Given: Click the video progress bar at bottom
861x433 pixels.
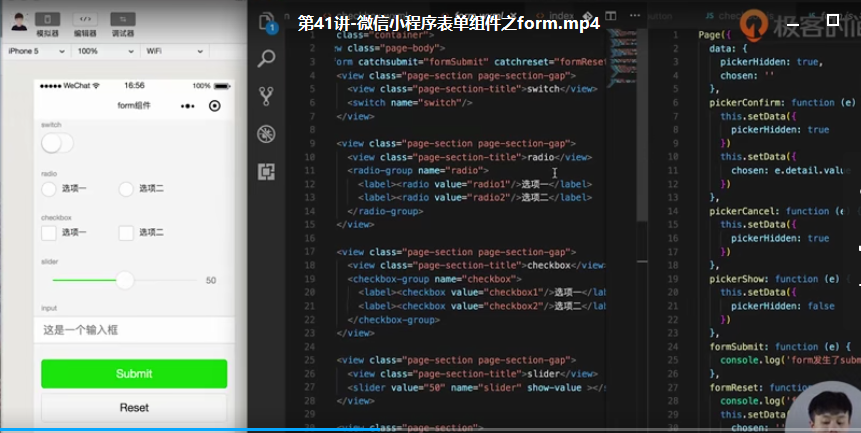Looking at the screenshot, I should click(x=430, y=430).
